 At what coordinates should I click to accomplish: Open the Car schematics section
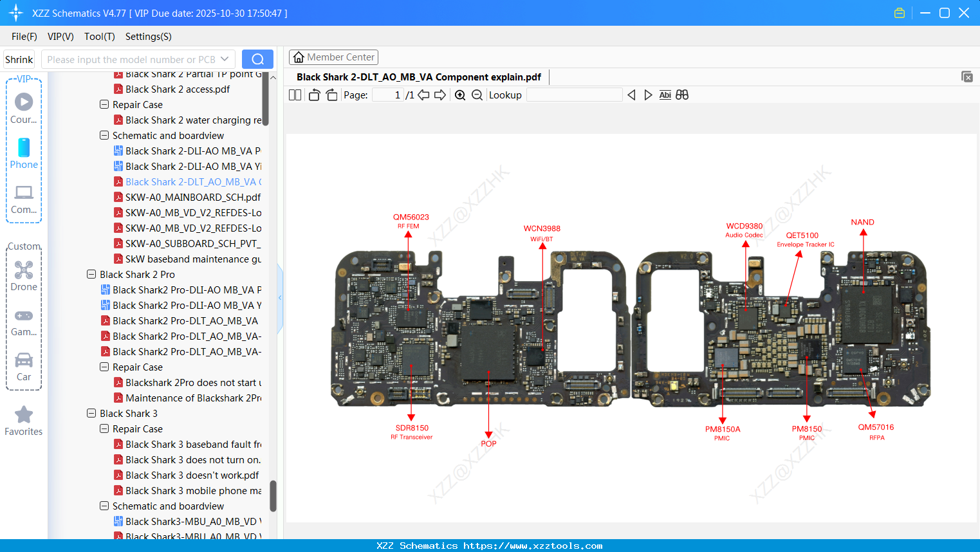(x=24, y=365)
